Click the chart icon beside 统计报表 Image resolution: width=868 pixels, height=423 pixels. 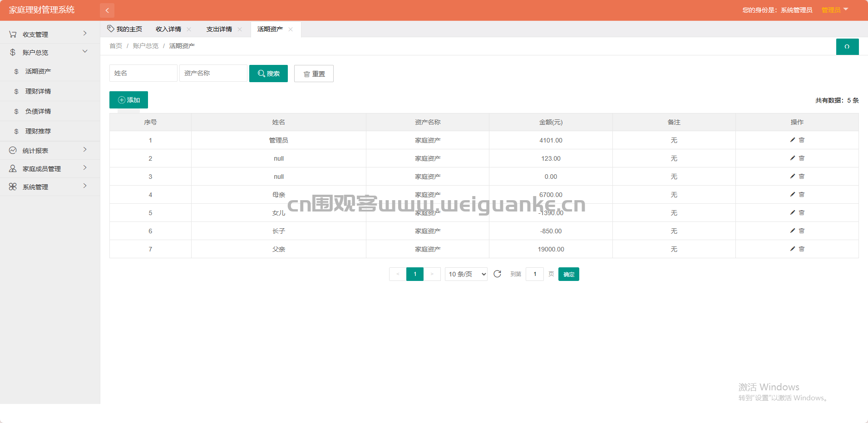[13, 150]
